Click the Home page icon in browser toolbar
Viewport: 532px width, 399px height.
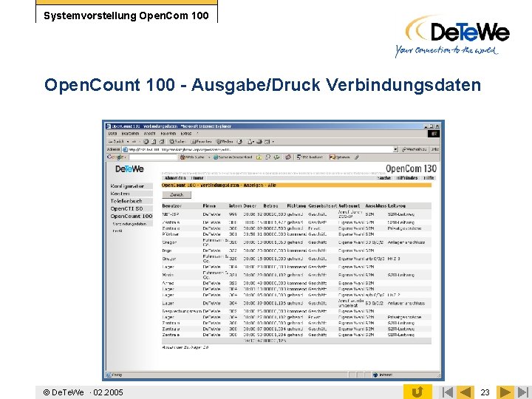click(162, 141)
